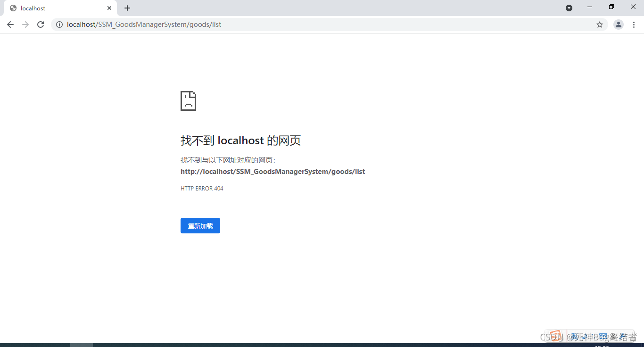Click inside the address bar
This screenshot has height=347, width=644.
click(x=283, y=25)
